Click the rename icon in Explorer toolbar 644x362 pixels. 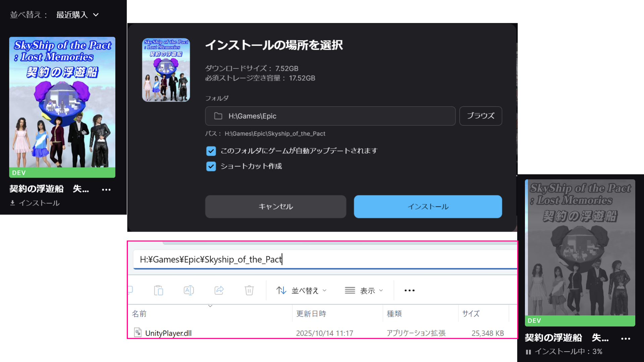coord(189,290)
